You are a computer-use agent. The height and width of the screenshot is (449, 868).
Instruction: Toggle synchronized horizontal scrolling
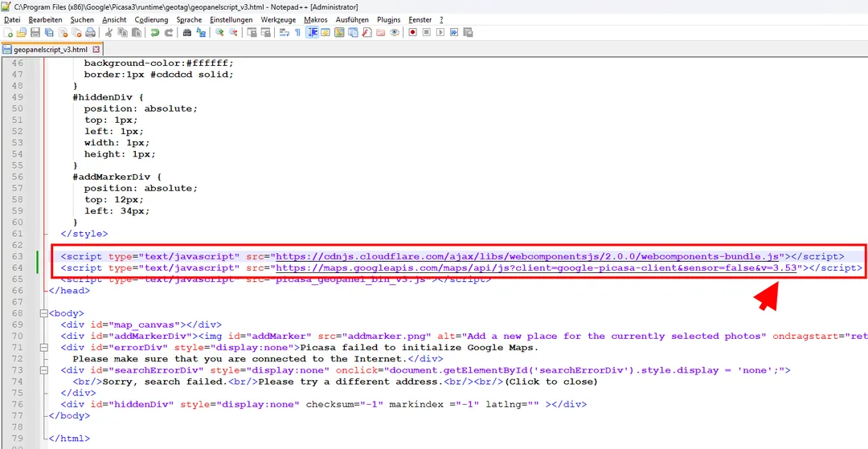266,33
